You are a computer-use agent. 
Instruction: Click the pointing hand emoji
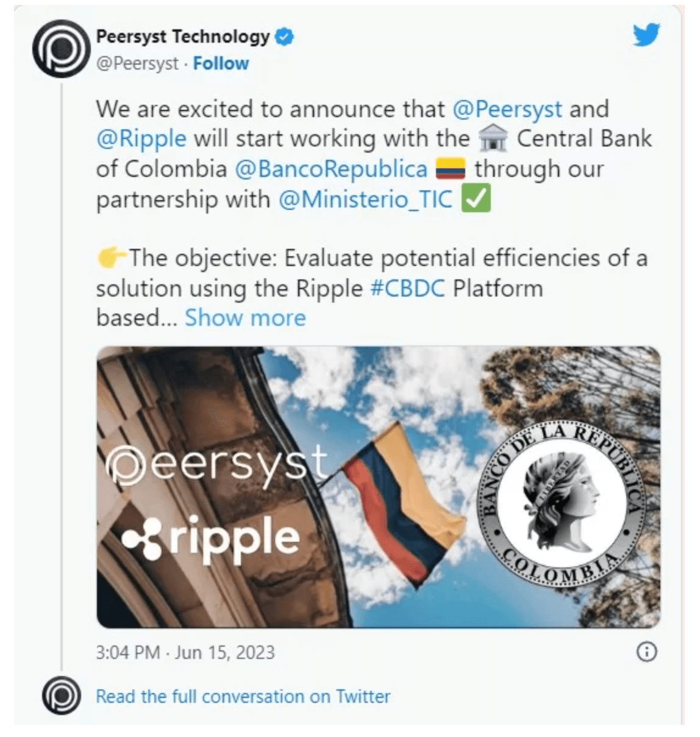point(112,258)
